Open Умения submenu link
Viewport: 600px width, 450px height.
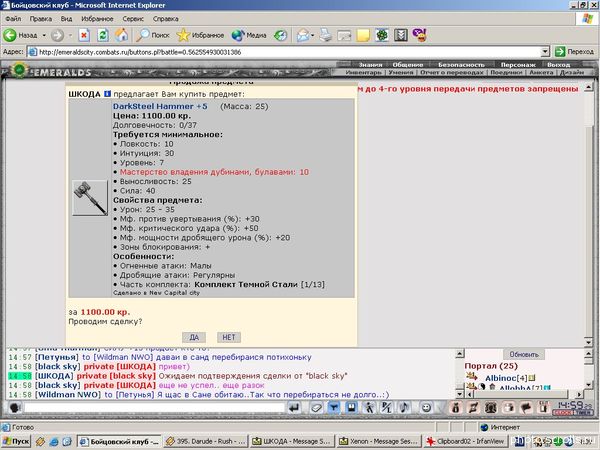pos(401,72)
